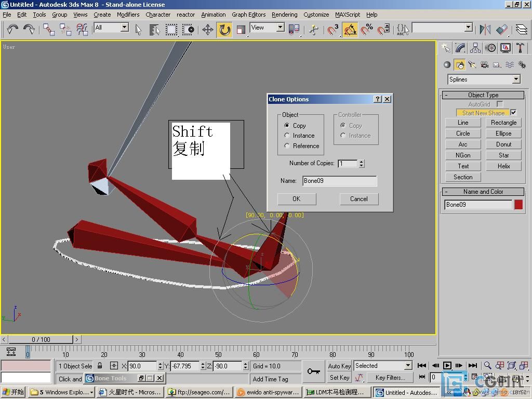Screen dimensions: 532x399
Task: Activate Select and Rotate tool
Action: (x=224, y=30)
